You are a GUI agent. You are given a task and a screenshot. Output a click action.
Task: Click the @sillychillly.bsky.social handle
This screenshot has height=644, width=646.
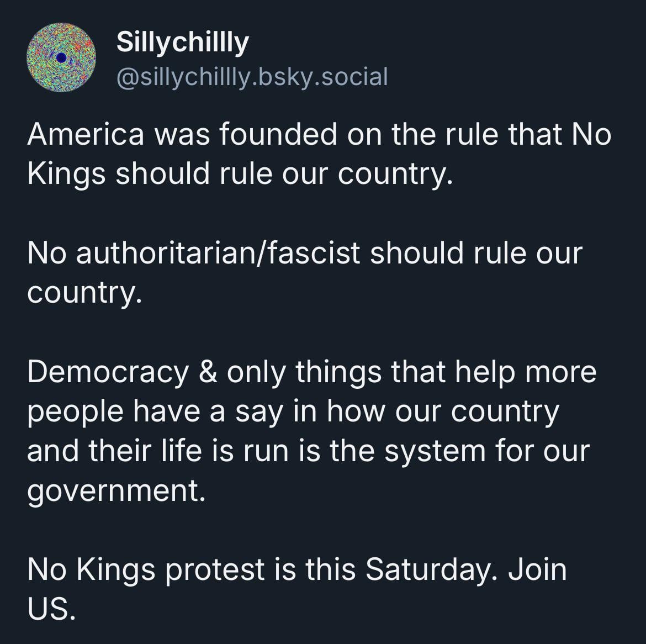click(x=252, y=76)
